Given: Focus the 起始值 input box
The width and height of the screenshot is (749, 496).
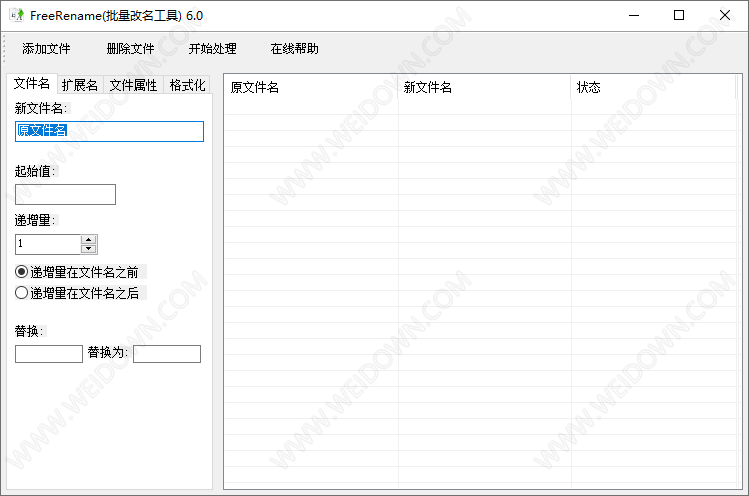Looking at the screenshot, I should coord(65,194).
